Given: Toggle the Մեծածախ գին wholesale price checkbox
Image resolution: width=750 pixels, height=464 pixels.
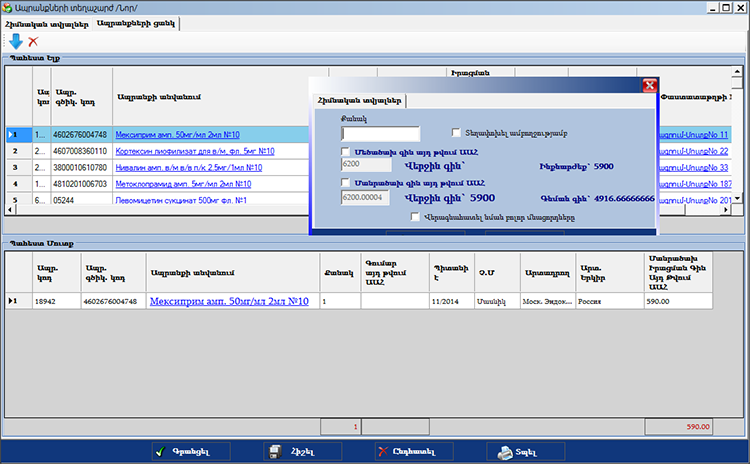Looking at the screenshot, I should 346,152.
